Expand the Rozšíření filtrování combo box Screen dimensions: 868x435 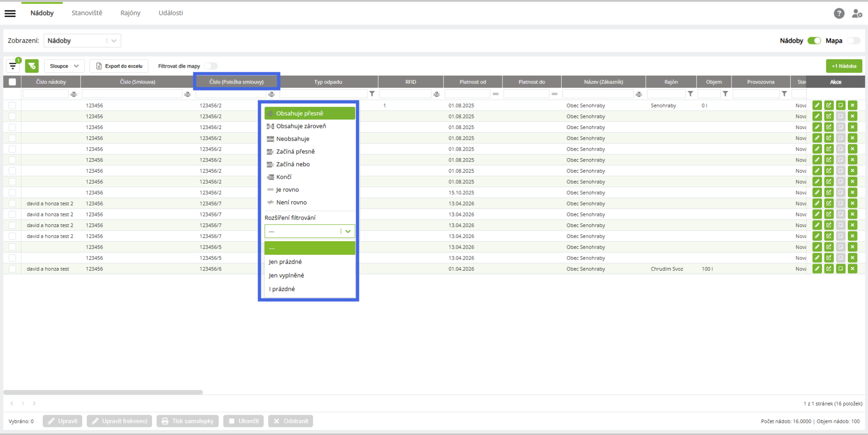coord(310,231)
